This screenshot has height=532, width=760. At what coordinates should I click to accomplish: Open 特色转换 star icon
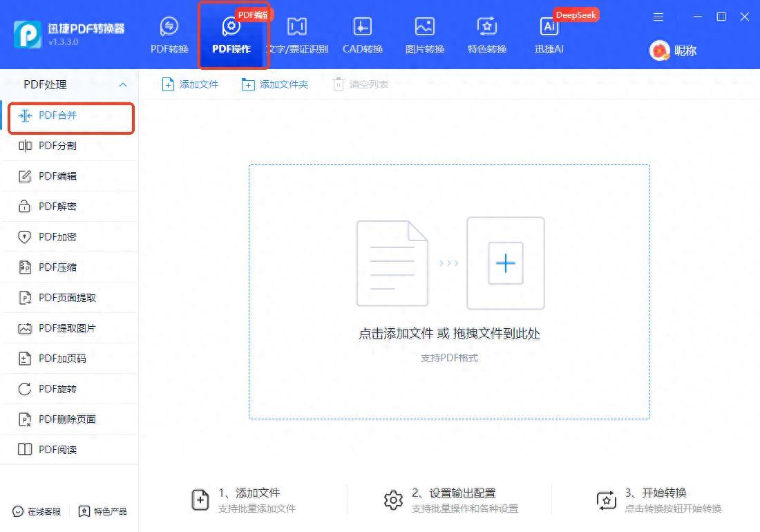click(487, 27)
